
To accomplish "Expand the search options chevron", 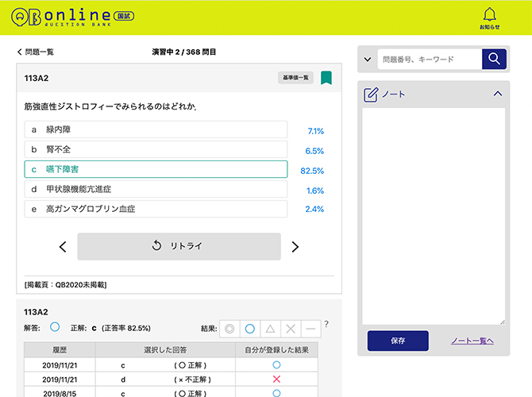I will pos(368,60).
